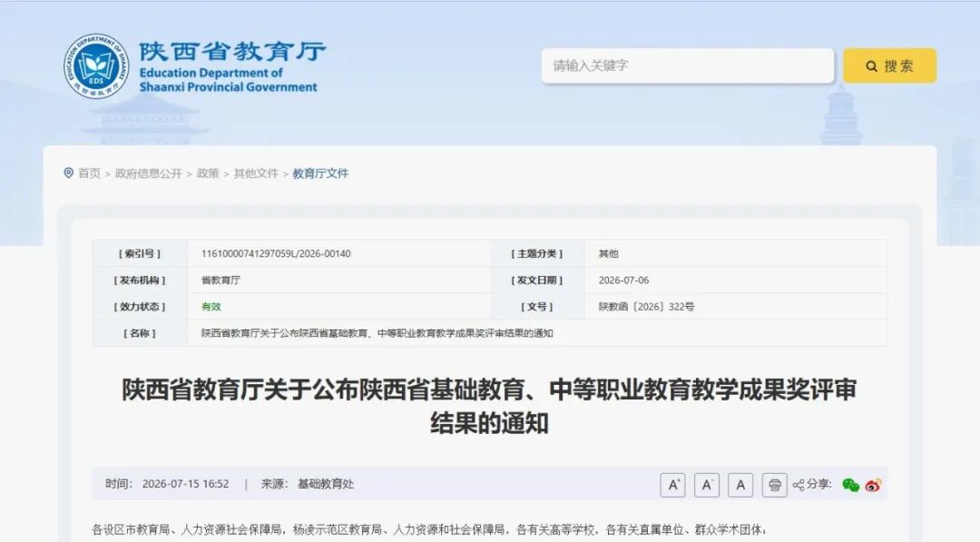Click the English Education Department subtitle
This screenshot has width=980, height=542.
pos(228,80)
